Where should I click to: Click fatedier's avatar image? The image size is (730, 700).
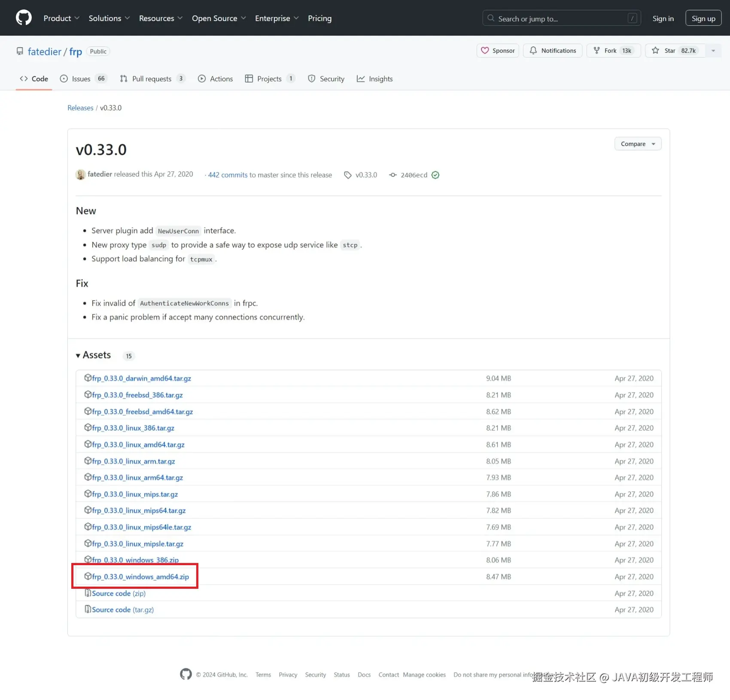80,174
